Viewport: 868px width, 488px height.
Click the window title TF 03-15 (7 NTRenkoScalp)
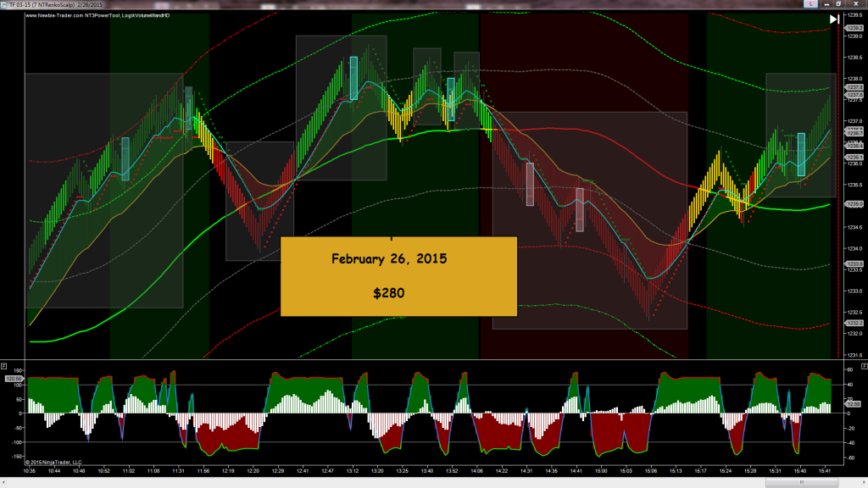[x=42, y=4]
